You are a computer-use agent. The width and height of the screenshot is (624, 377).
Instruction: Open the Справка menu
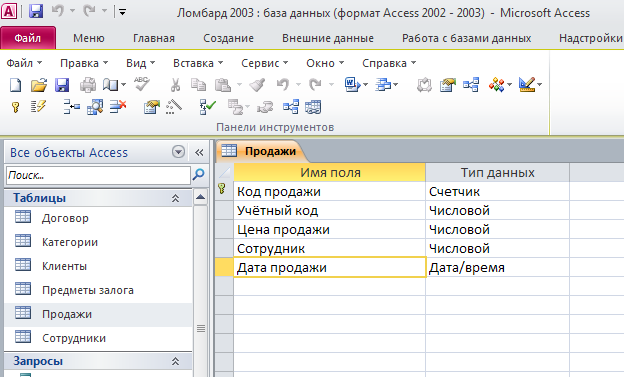[x=389, y=63]
